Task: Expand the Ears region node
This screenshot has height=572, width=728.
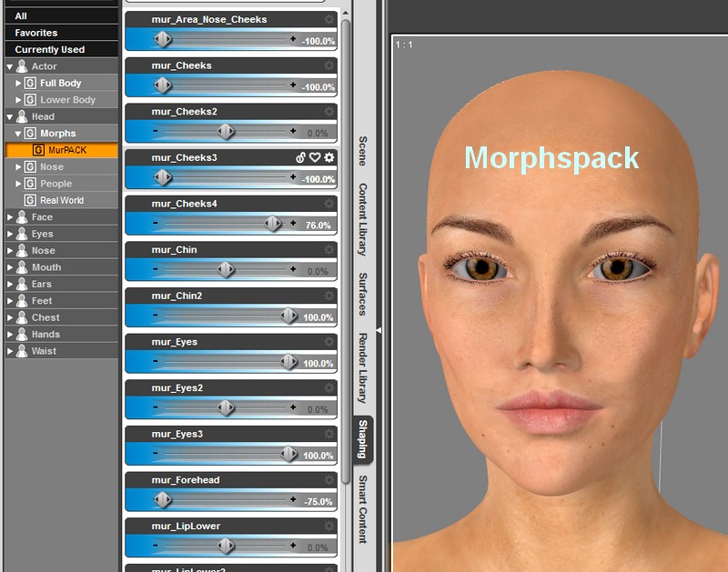Action: pyautogui.click(x=10, y=284)
